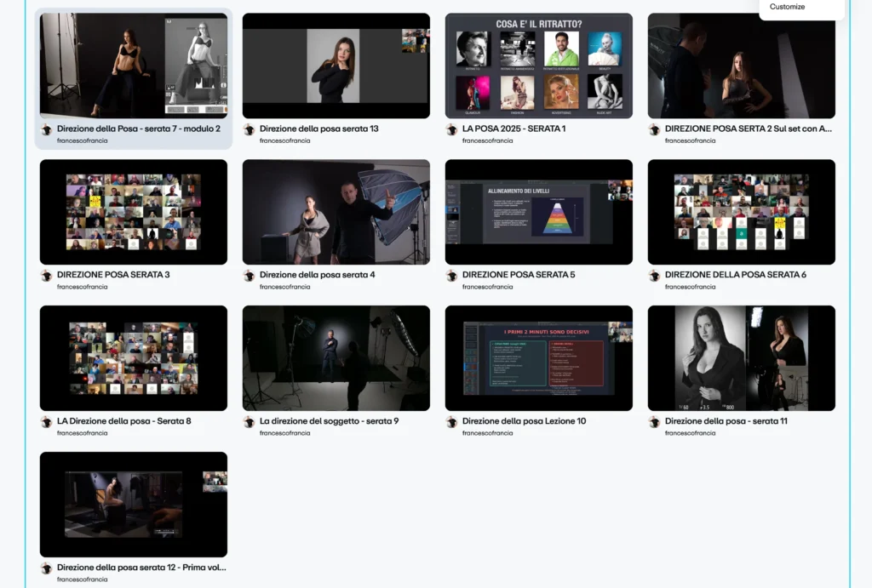Click avatar icon beside La direzione del soggetto
872x588 pixels.
tap(250, 422)
